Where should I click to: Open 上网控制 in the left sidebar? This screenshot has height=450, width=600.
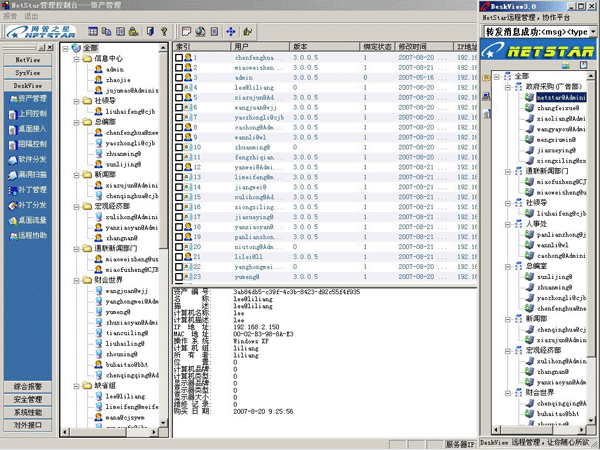pyautogui.click(x=28, y=114)
